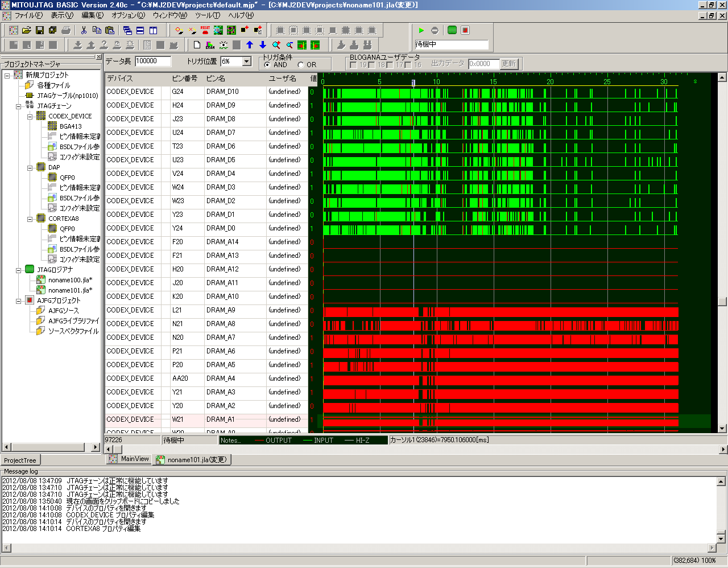Collapse the CODEX_DEVICE tree node
728x568 pixels.
pos(30,116)
